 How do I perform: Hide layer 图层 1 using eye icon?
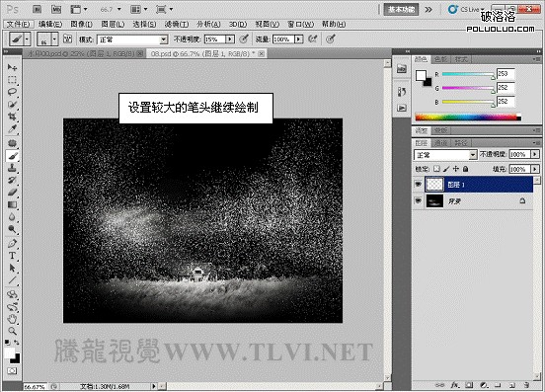coord(419,185)
